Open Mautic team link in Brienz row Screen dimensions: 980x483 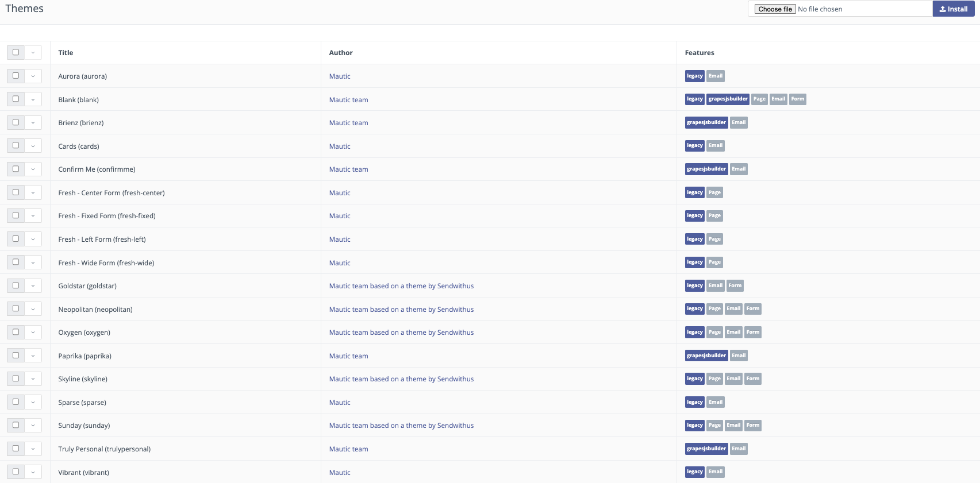tap(348, 123)
